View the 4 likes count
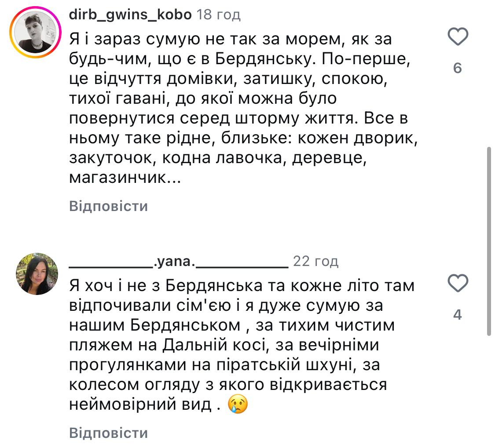 [x=457, y=315]
